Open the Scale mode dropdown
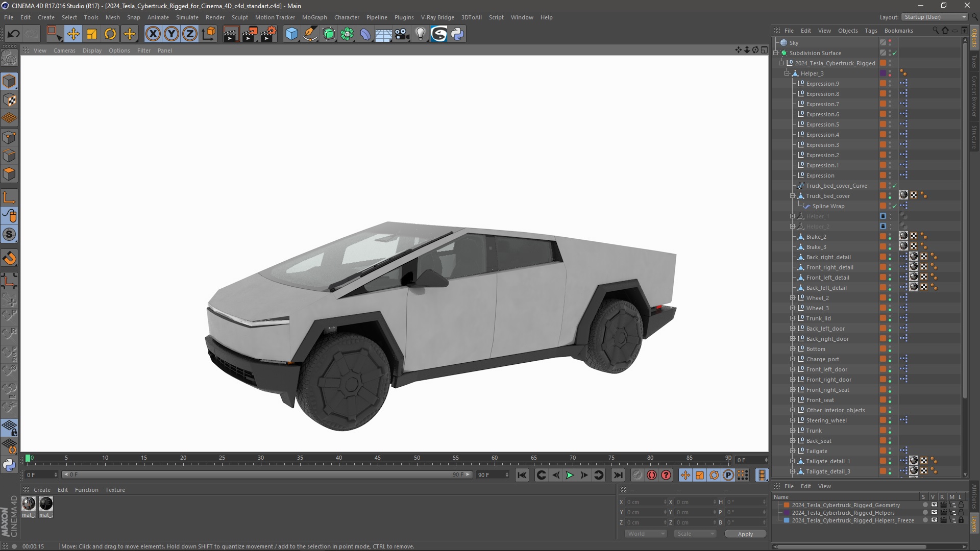The height and width of the screenshot is (551, 980). tap(695, 534)
